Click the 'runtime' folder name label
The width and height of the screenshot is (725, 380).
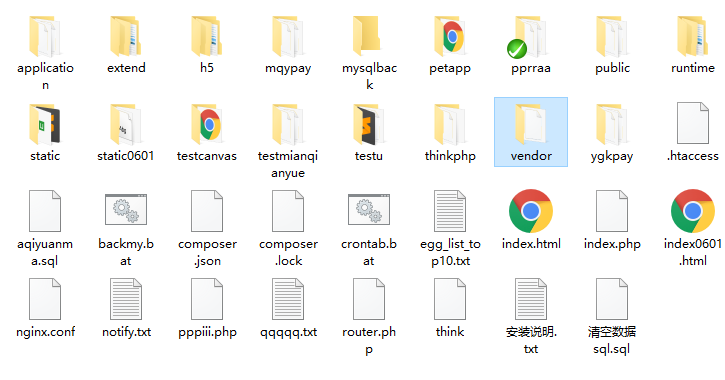click(x=693, y=68)
